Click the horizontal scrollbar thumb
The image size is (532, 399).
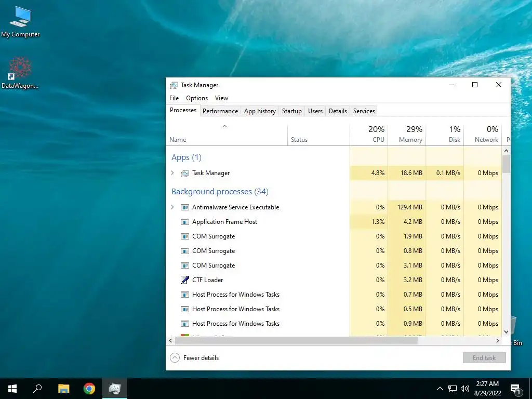tap(296, 340)
